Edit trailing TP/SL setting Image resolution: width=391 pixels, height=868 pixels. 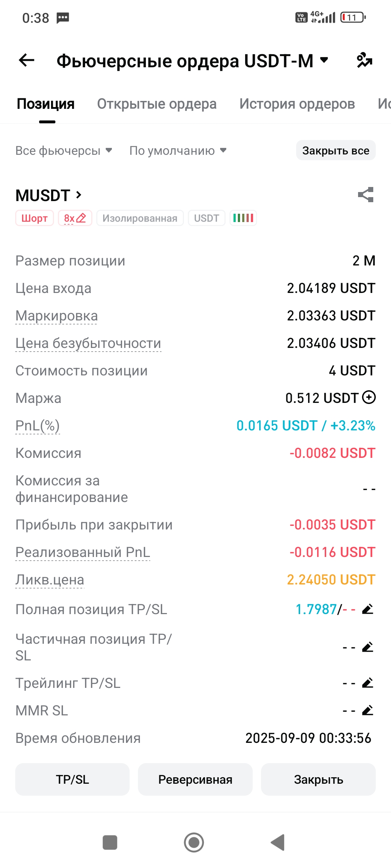pos(367,683)
